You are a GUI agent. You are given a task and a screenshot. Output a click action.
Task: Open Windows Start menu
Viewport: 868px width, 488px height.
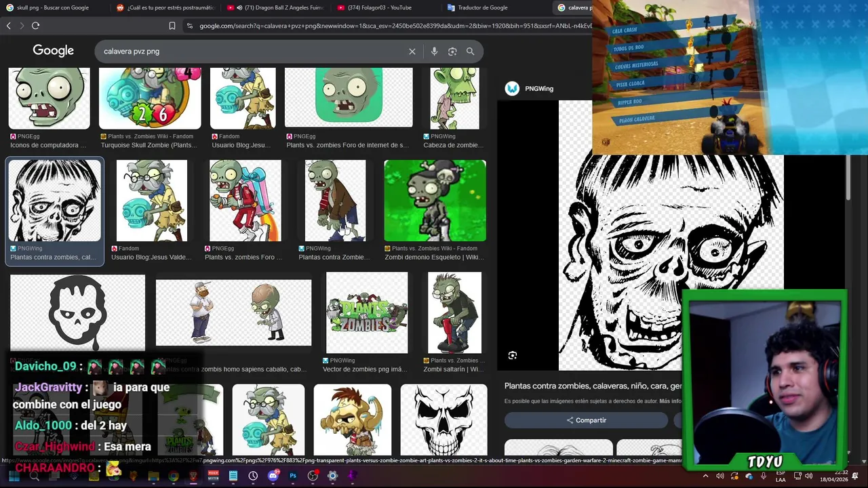14,476
